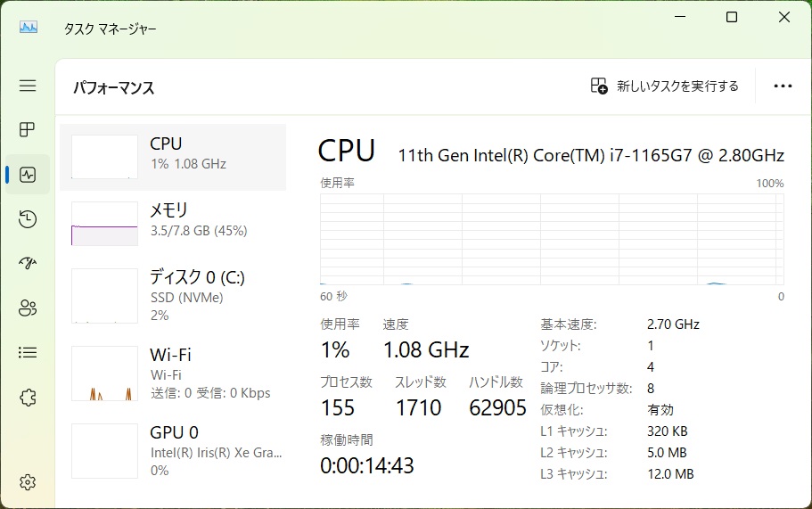
Task: Select the Wi-Fi performance item
Action: click(x=173, y=374)
